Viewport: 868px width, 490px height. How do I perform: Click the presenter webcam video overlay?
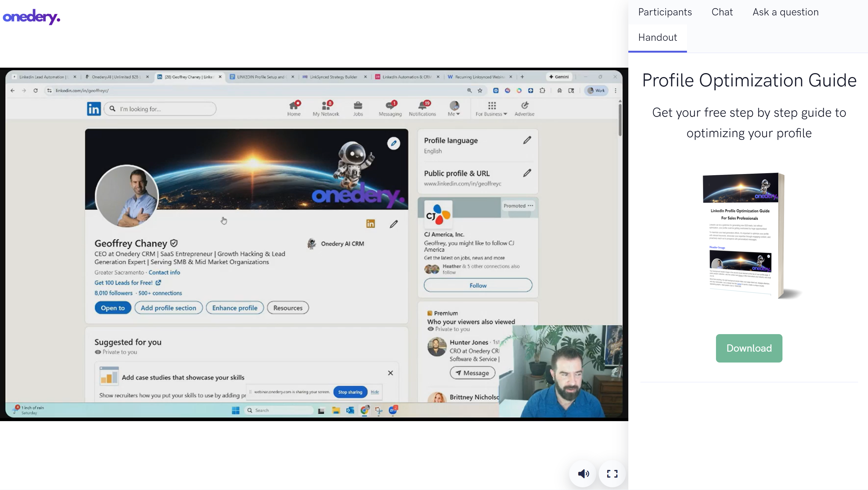point(561,371)
